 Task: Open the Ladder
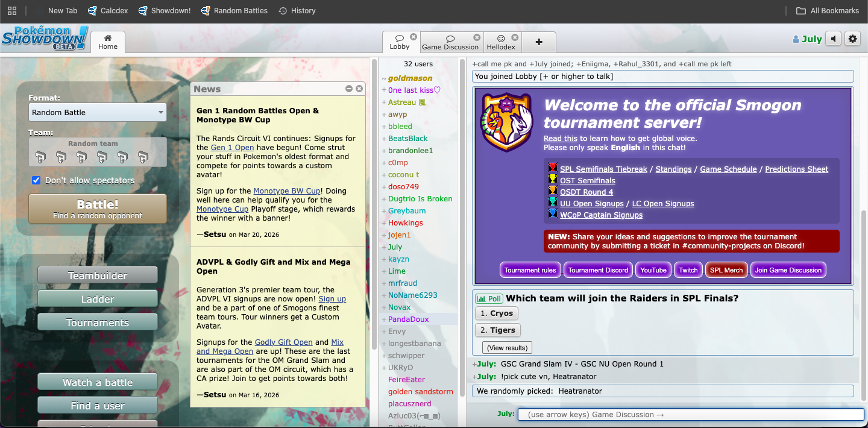98,299
